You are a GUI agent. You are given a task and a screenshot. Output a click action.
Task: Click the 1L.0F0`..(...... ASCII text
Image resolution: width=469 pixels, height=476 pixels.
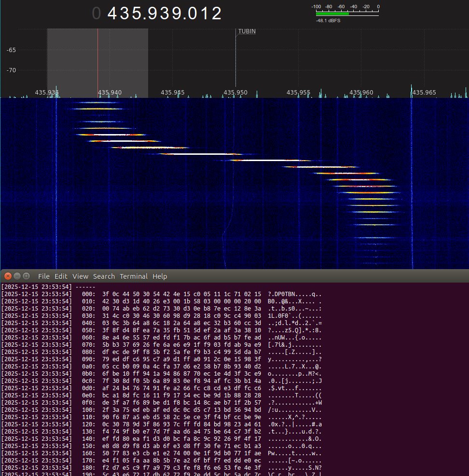[294, 316]
